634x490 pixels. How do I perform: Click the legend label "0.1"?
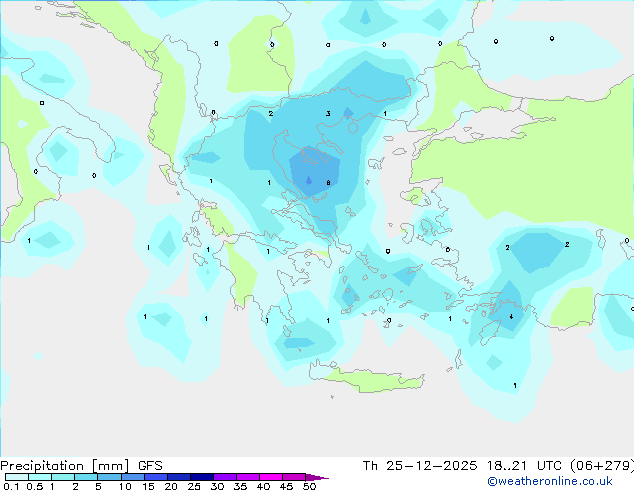[x=11, y=486]
